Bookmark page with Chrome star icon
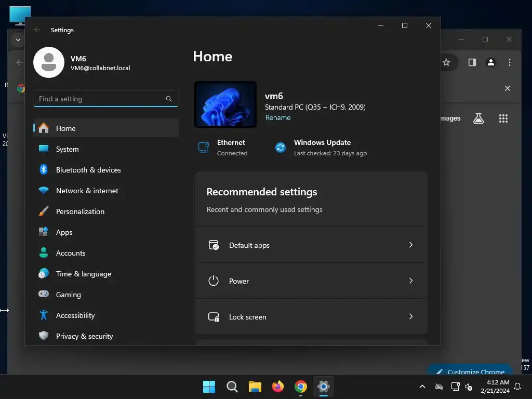This screenshot has height=399, width=532. [x=446, y=62]
